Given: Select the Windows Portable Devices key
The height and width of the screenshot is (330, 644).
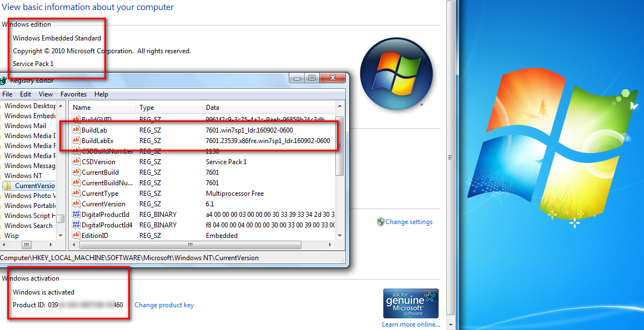Looking at the screenshot, I should tap(29, 206).
